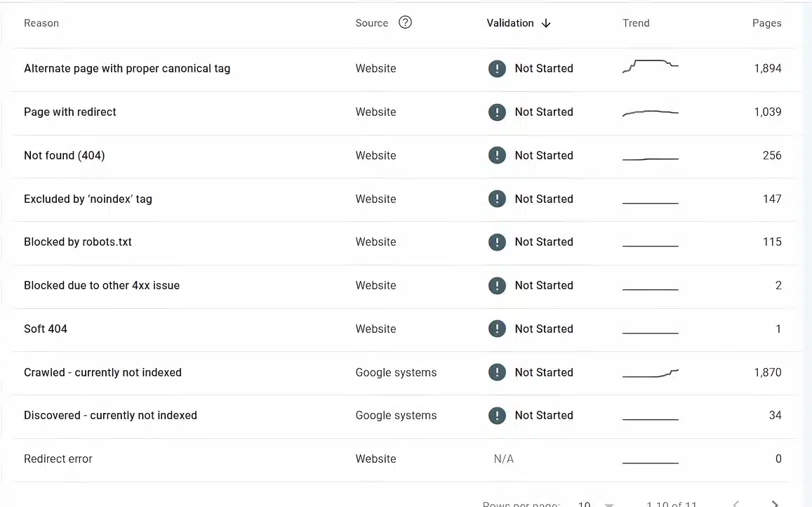Sort the table by the Pages column

(766, 22)
